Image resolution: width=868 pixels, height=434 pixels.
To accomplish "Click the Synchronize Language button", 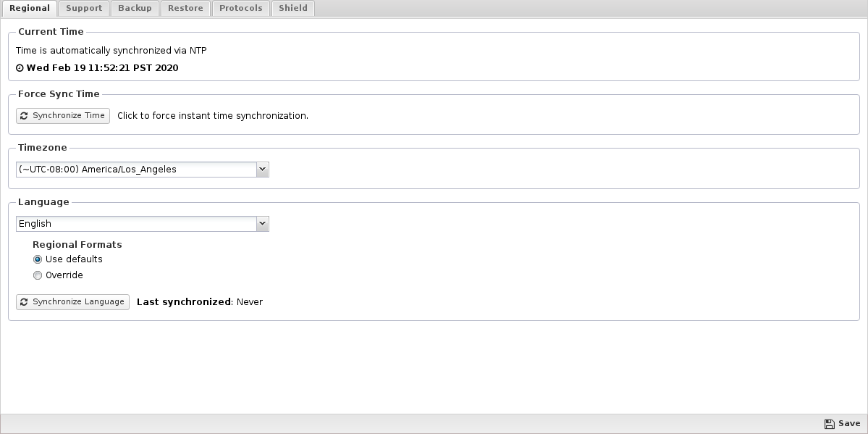I will point(72,302).
